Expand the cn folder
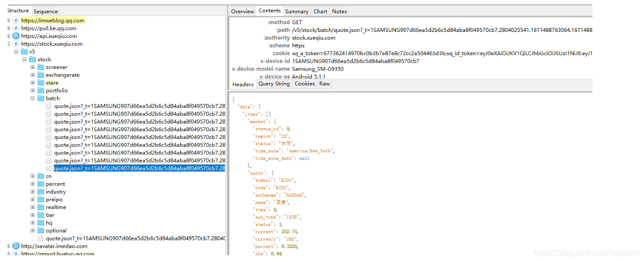 [x=32, y=176]
